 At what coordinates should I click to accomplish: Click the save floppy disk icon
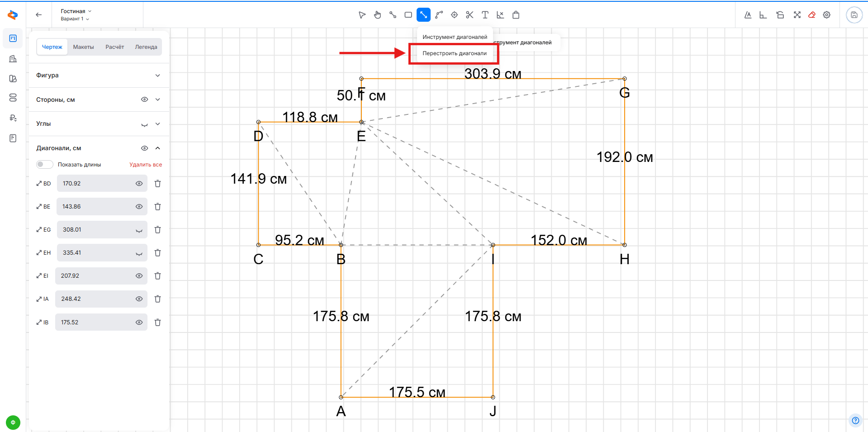click(x=854, y=15)
